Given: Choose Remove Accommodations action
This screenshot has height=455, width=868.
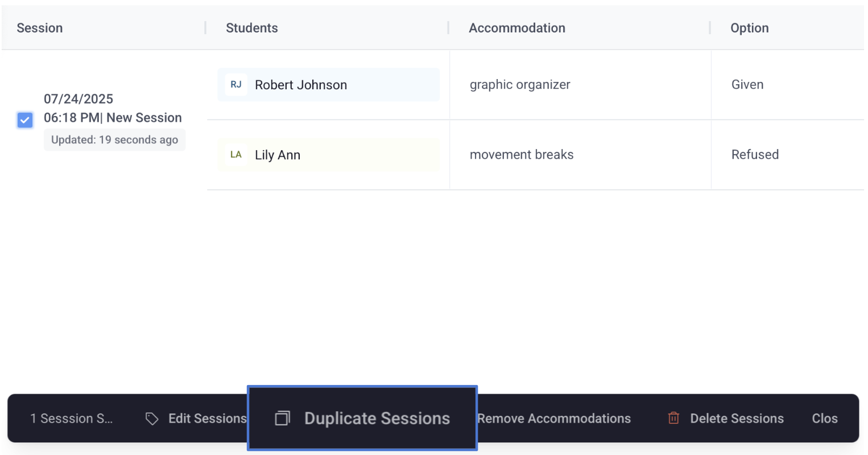Looking at the screenshot, I should 554,419.
